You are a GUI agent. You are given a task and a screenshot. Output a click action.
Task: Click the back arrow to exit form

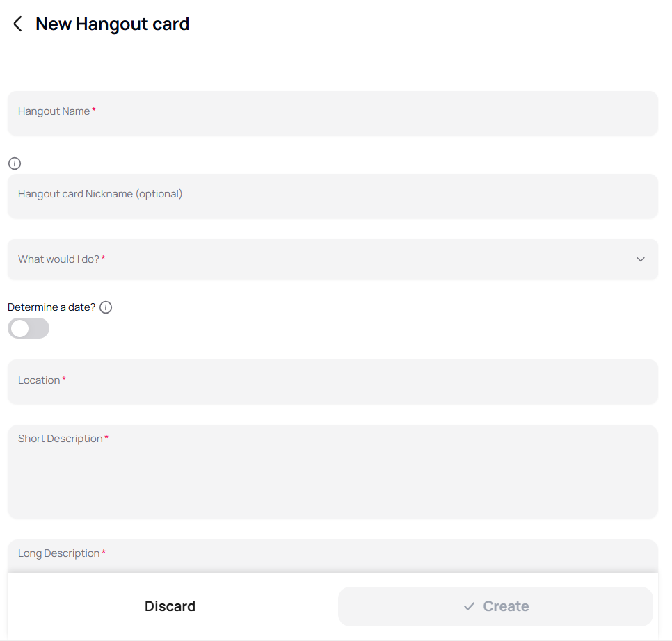coord(17,23)
